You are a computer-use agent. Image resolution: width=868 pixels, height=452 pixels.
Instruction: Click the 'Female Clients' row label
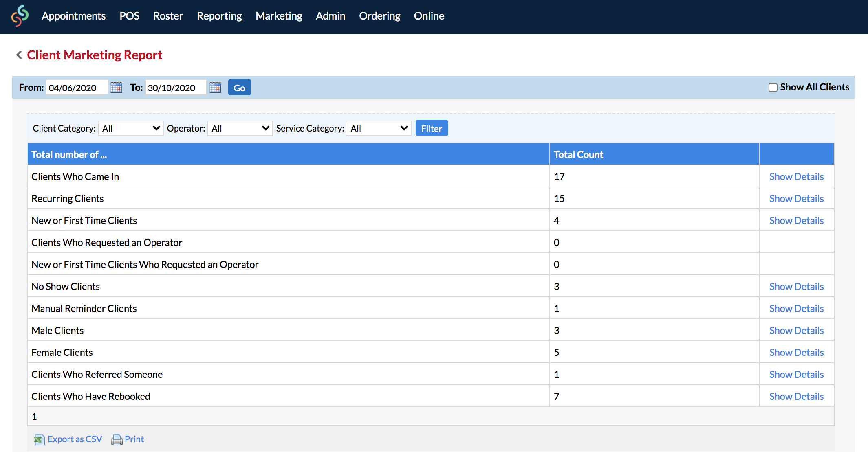click(x=62, y=352)
